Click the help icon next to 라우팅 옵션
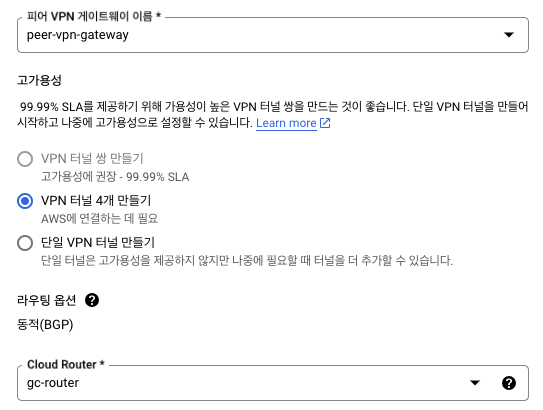543x410 pixels. 92,300
